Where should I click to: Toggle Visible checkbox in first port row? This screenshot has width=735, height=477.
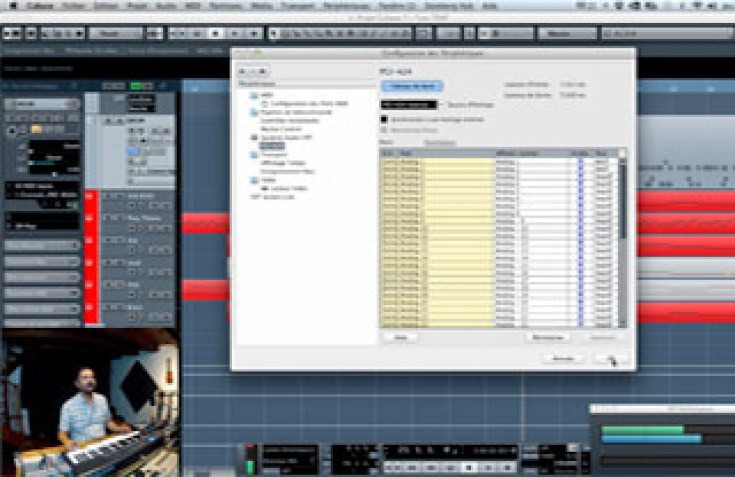click(581, 161)
